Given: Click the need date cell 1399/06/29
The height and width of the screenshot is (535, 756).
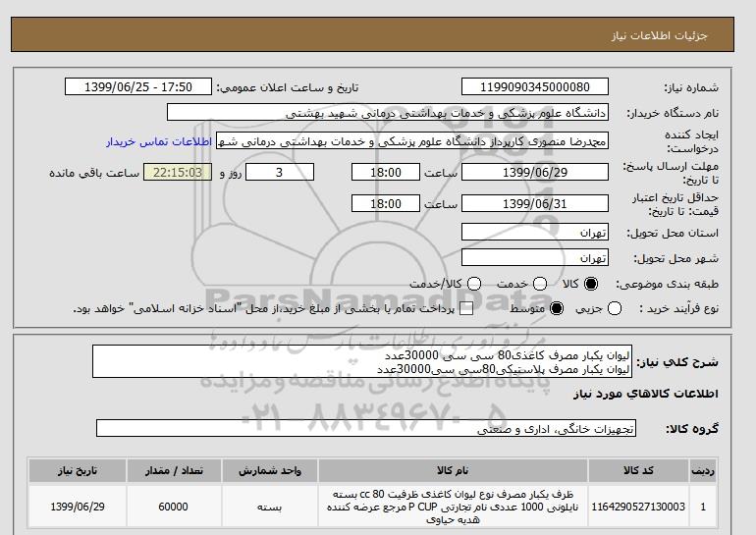Looking at the screenshot, I should (78, 508).
